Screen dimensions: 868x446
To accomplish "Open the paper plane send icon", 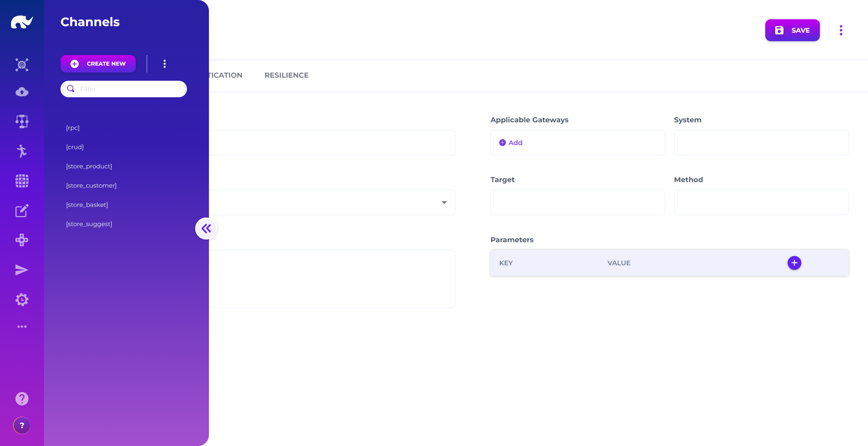I will 22,270.
